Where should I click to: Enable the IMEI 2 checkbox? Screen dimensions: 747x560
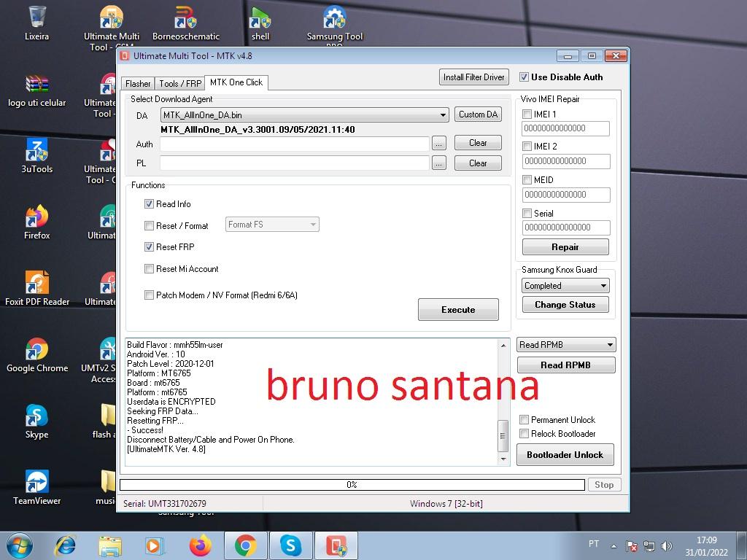click(x=527, y=146)
